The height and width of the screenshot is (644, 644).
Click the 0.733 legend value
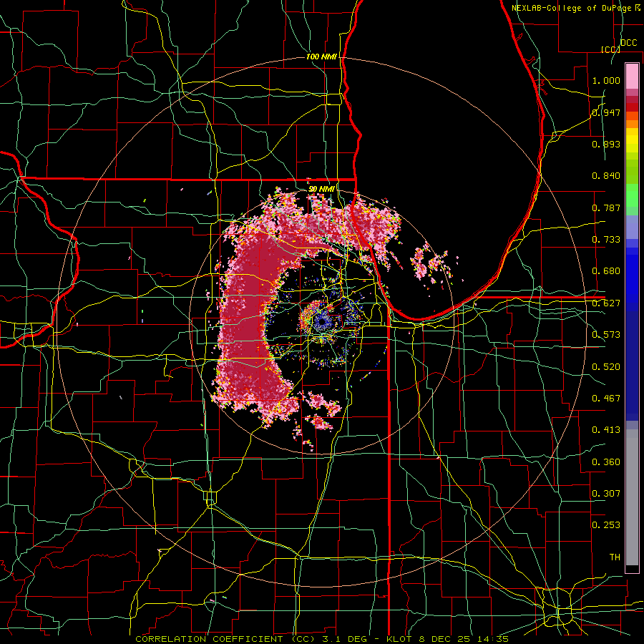click(606, 240)
